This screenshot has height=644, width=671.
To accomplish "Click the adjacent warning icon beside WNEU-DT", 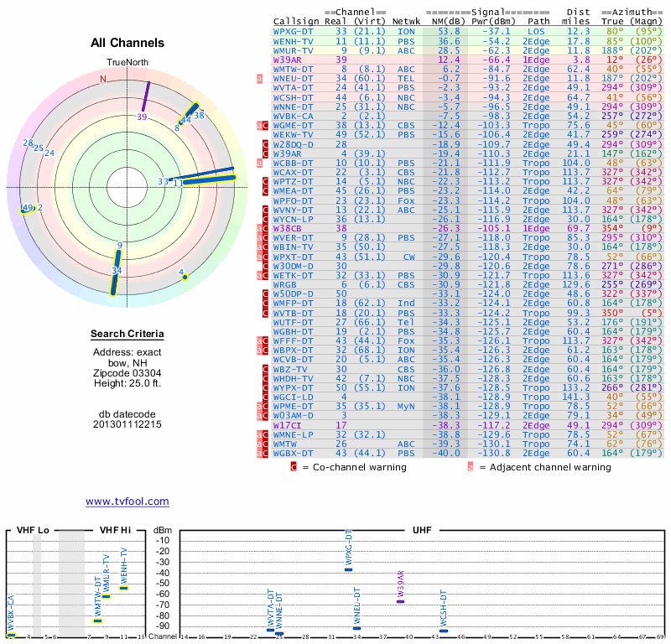I will [259, 78].
